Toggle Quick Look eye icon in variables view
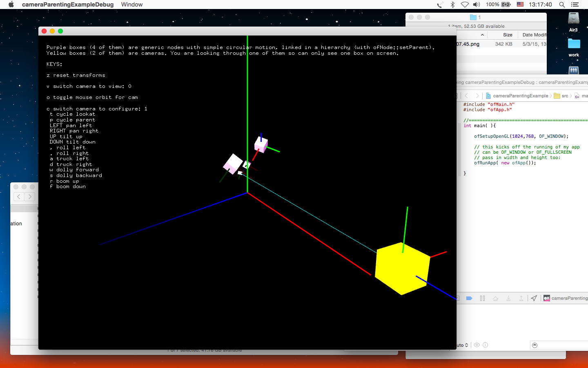588x368 pixels. pyautogui.click(x=477, y=345)
